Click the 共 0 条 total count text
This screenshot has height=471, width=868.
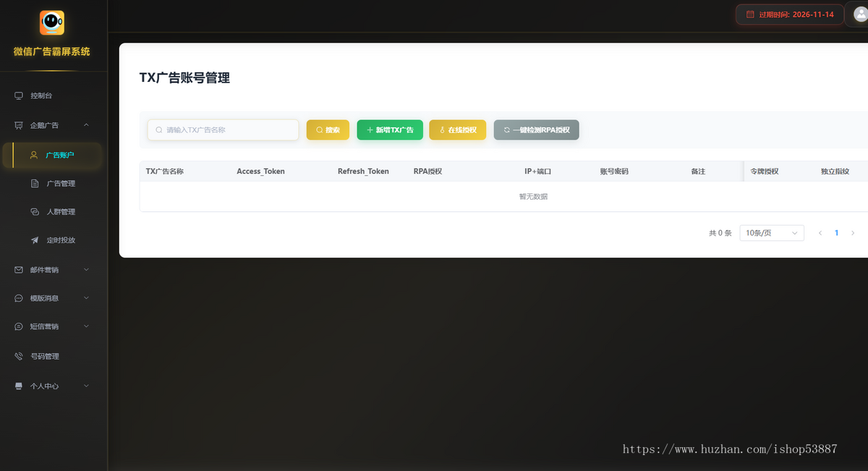click(720, 233)
